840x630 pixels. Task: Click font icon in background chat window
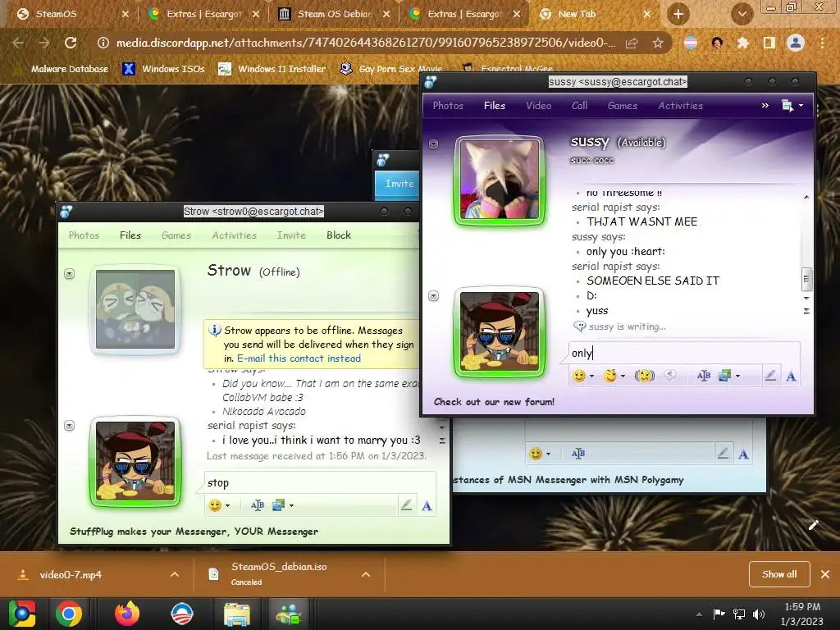[x=578, y=454]
